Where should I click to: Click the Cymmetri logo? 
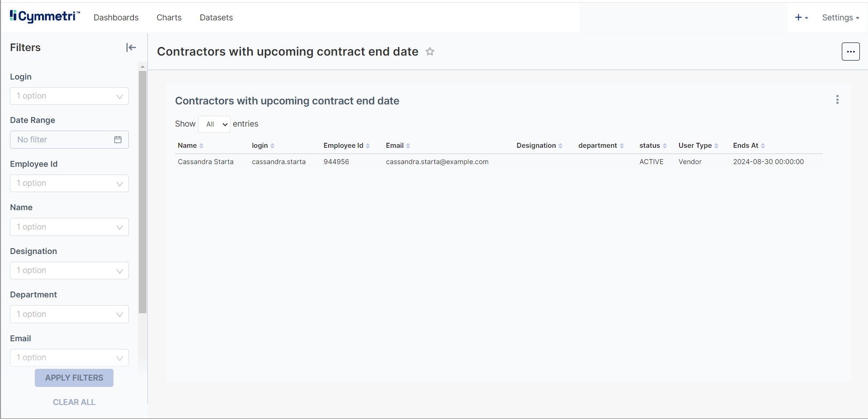tap(45, 17)
